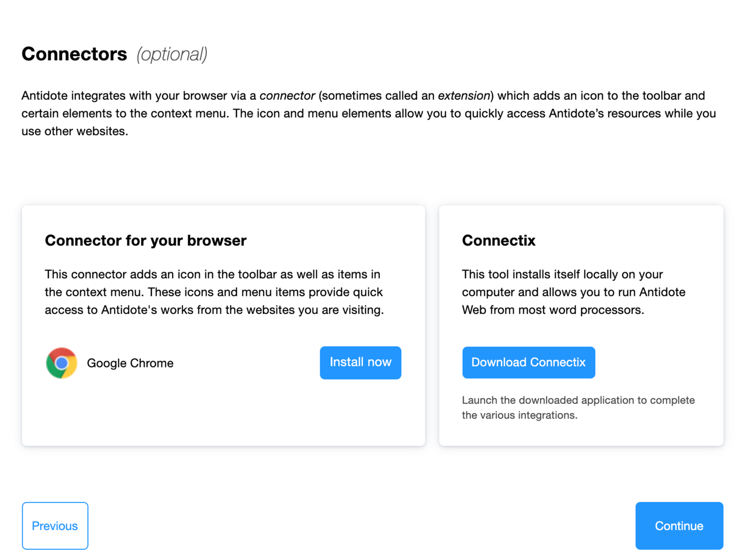Click the "Launch the downloaded application" note
This screenshot has height=560, width=745.
pos(578,400)
